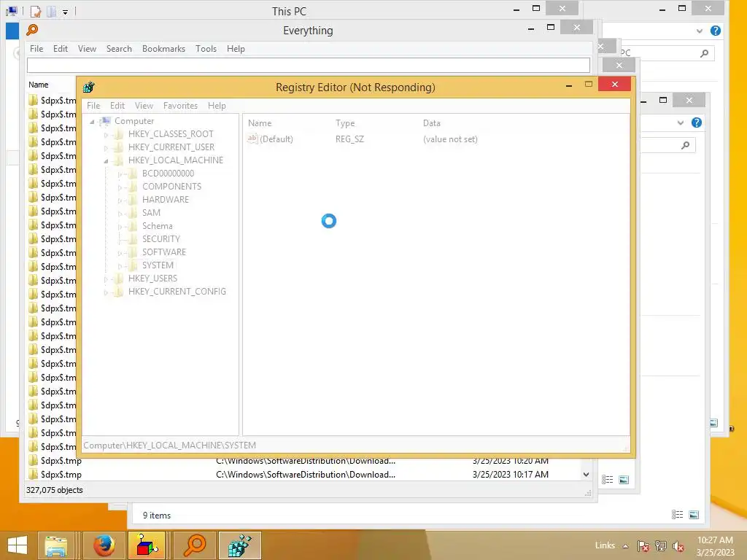The image size is (747, 560).
Task: Expand HKEY_CLASSES_ROOT node
Action: (x=106, y=135)
